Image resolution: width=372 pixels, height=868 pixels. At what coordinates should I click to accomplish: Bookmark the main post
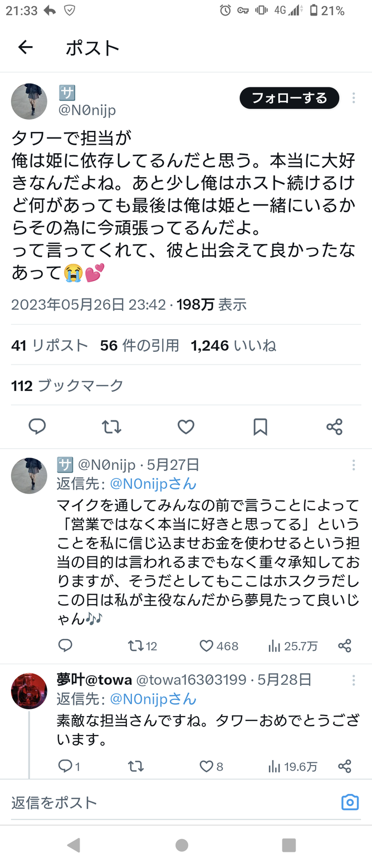click(x=260, y=427)
